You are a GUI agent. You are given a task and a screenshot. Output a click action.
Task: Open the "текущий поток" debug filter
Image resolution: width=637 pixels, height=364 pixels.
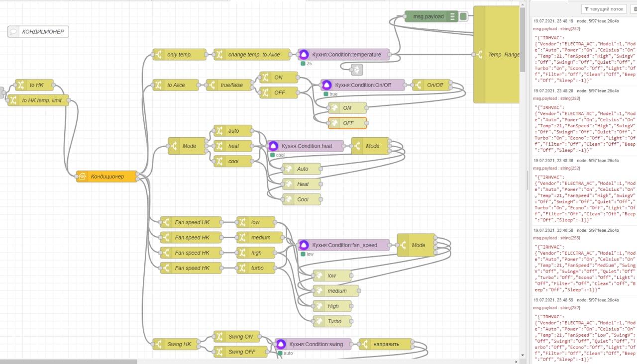click(604, 9)
